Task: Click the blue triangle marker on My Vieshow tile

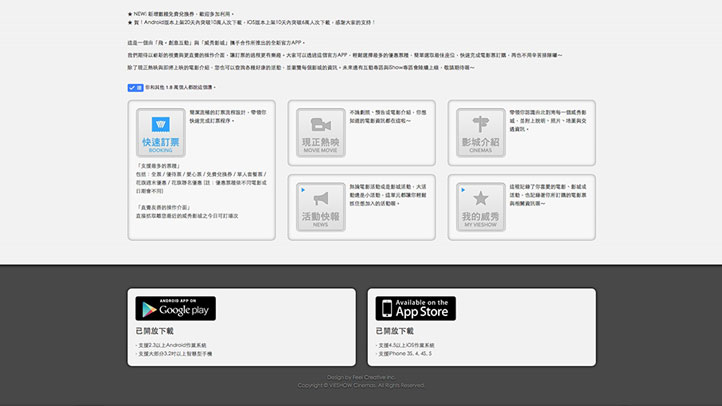Action: 462,187
